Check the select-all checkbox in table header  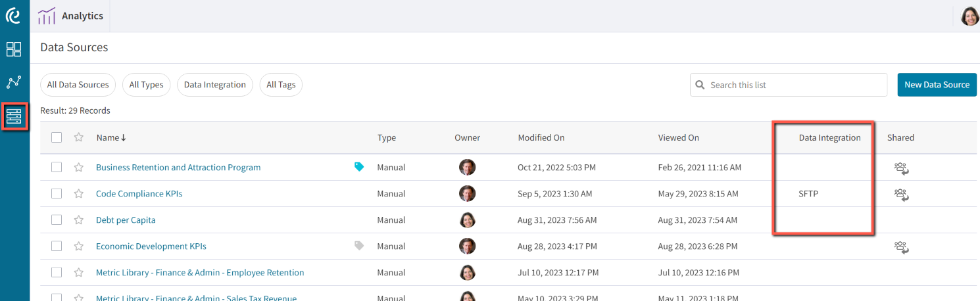click(57, 137)
